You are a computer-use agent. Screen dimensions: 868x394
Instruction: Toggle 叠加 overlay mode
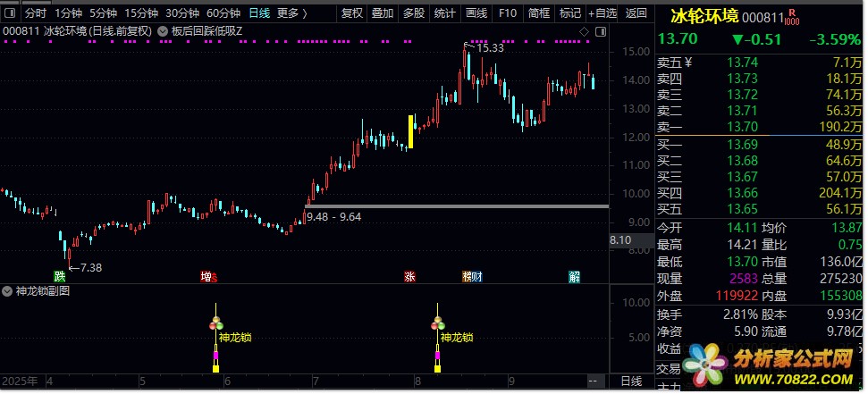[x=383, y=13]
